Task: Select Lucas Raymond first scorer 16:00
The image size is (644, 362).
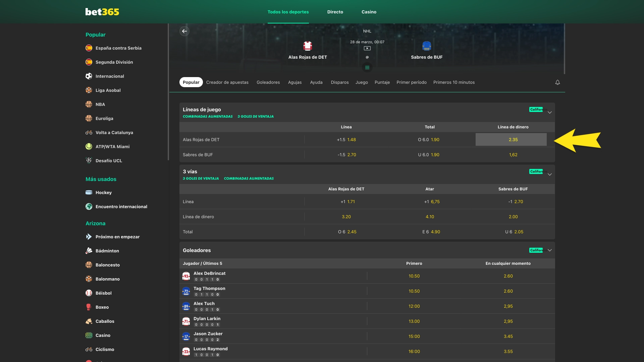Action: (414, 351)
